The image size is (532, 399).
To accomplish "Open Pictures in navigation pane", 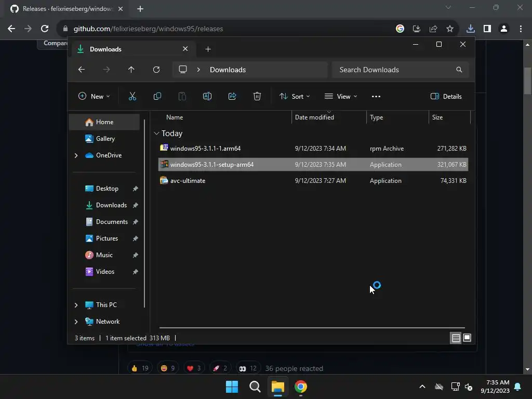I will click(x=107, y=238).
